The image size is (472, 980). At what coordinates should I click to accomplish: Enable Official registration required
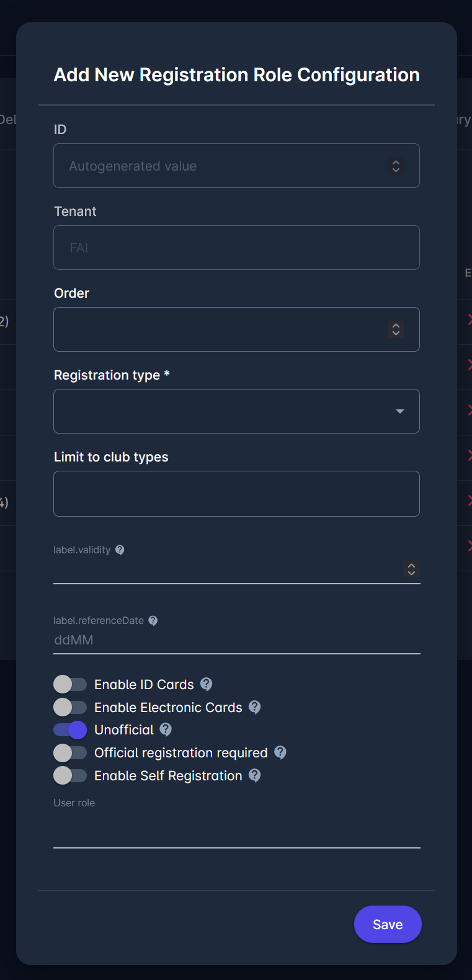70,752
